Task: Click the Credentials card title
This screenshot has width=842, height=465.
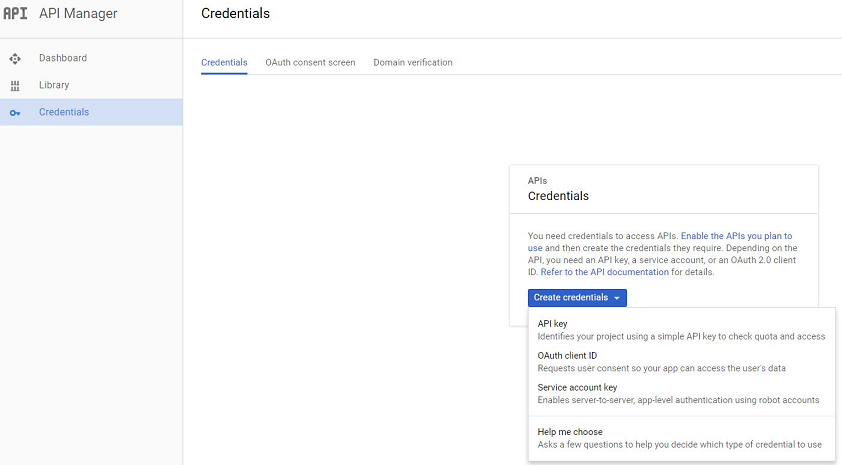Action: pos(558,196)
